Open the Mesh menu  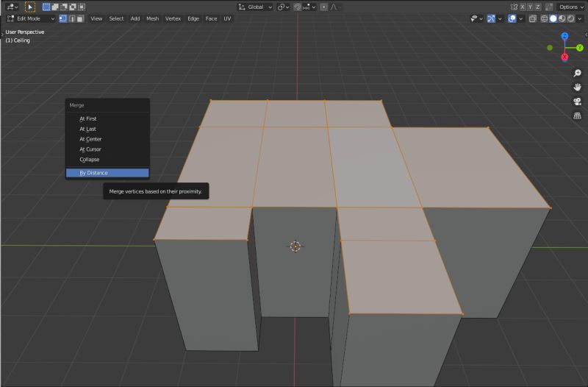(x=152, y=18)
